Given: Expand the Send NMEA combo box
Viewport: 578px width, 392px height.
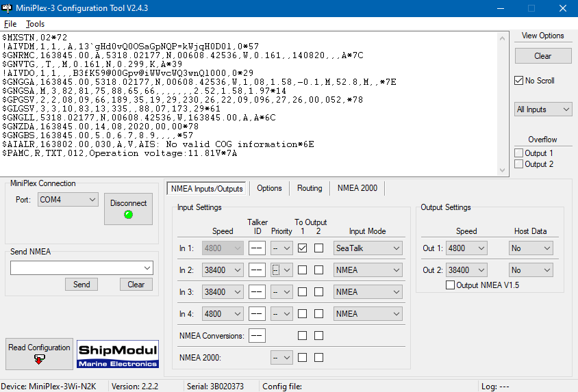Looking at the screenshot, I should (147, 268).
